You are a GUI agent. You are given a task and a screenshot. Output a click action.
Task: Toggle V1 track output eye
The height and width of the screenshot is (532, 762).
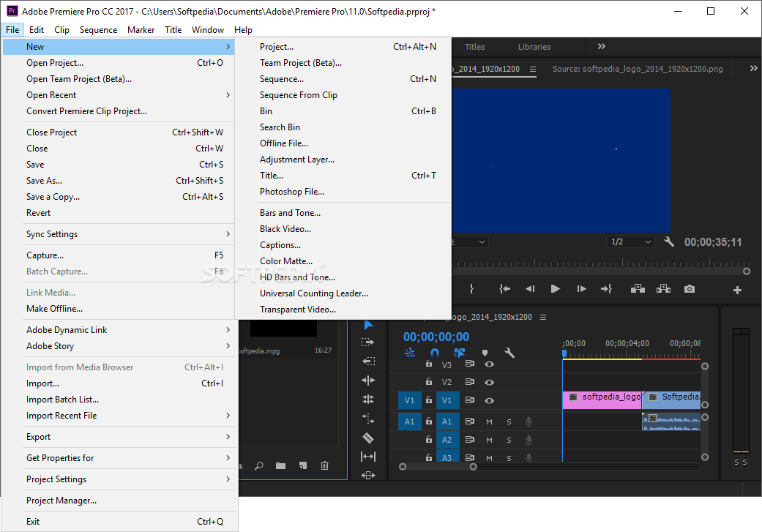coord(490,401)
